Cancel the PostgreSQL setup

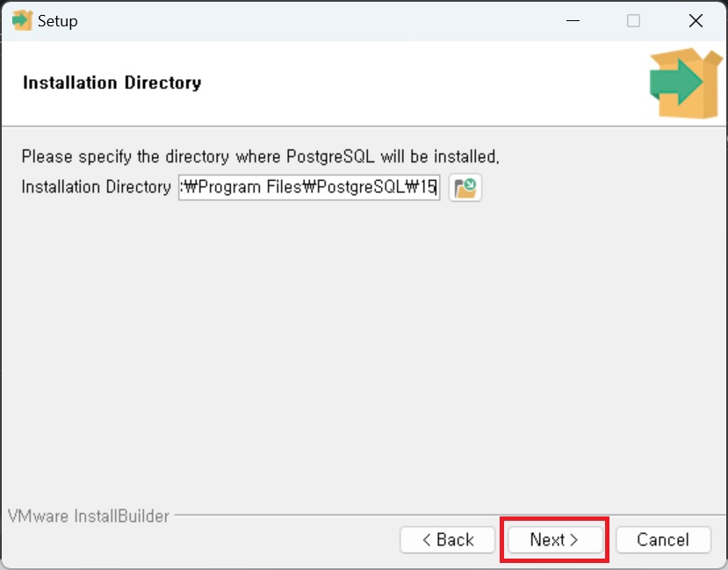(663, 540)
